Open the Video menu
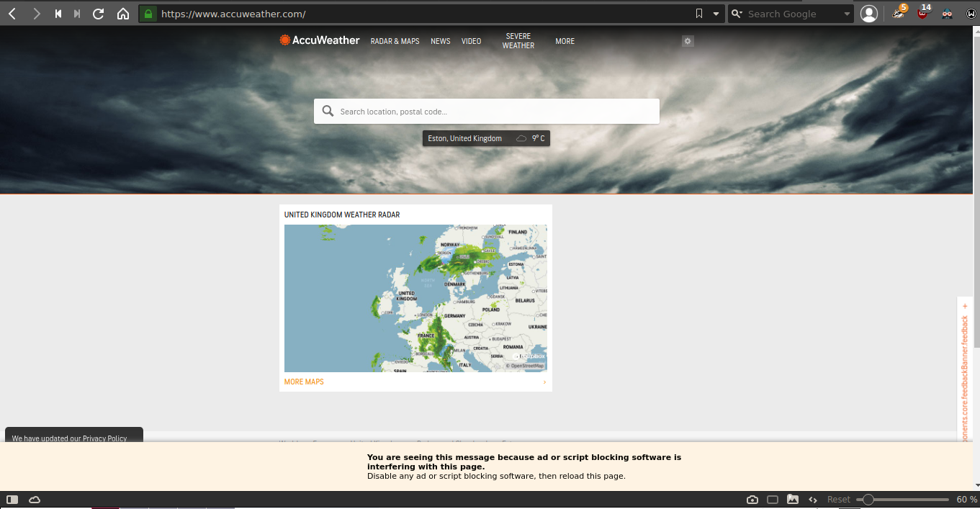Screen dimensions: 980x509 471,42
